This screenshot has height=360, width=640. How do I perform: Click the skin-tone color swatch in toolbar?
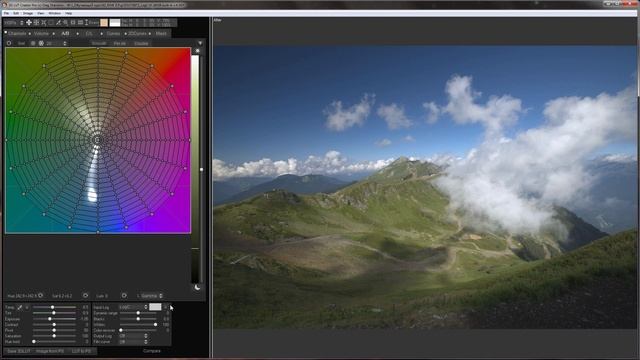104,22
